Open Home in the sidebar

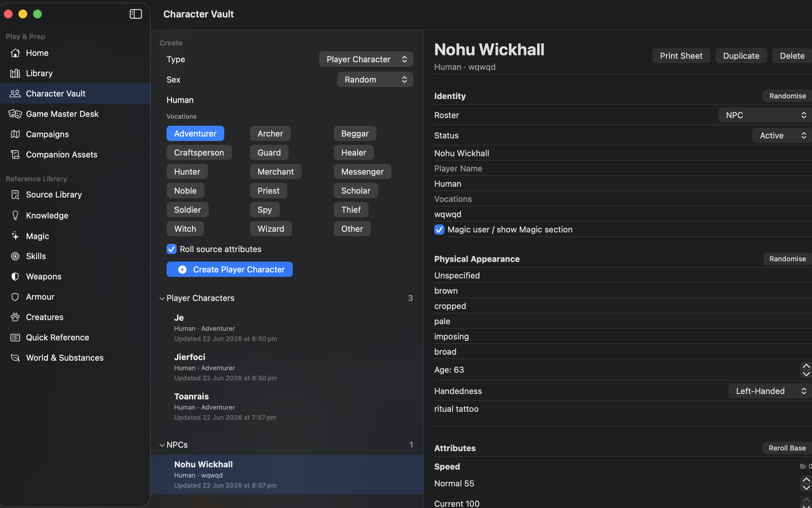click(x=75, y=53)
